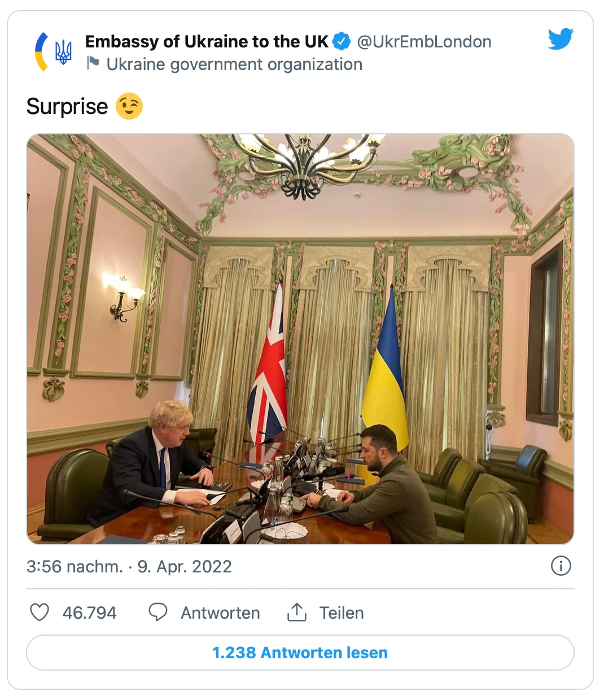Click the Twitter bird logo
This screenshot has height=700, width=604.
pyautogui.click(x=559, y=39)
